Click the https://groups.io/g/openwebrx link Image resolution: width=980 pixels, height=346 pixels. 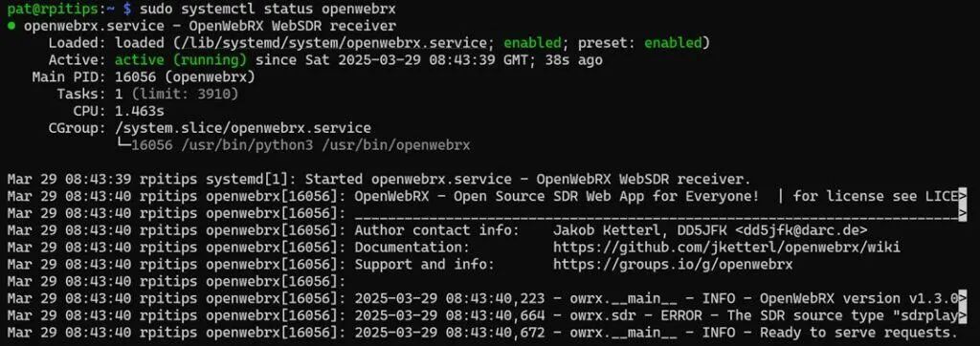(x=673, y=264)
